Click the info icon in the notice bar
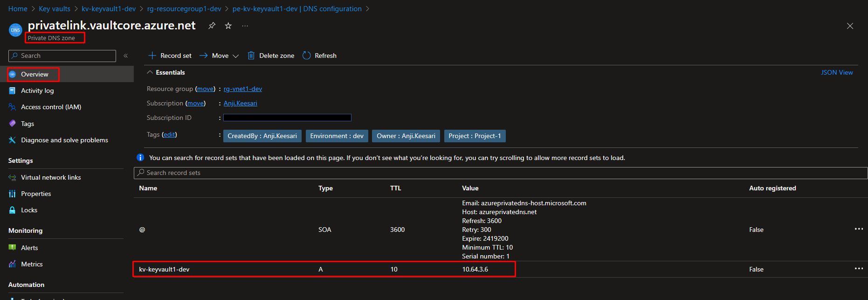The image size is (868, 300). pos(140,158)
